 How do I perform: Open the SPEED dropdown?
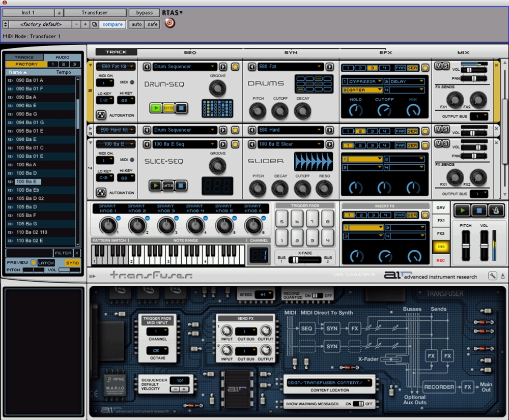(x=263, y=294)
